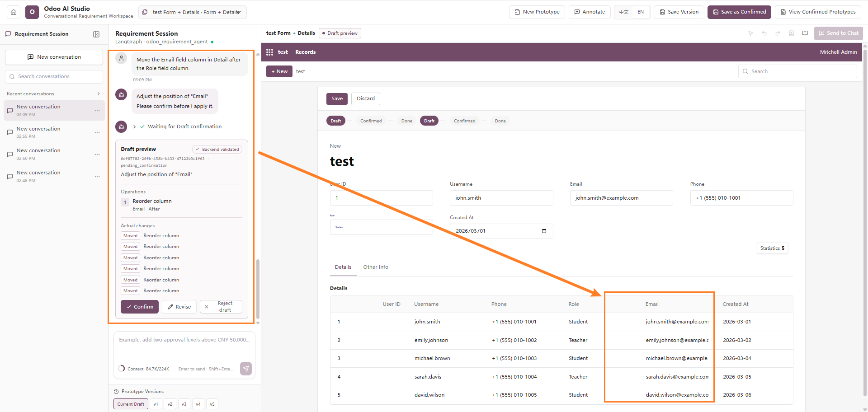
Task: Select prototype version v2
Action: coord(170,404)
